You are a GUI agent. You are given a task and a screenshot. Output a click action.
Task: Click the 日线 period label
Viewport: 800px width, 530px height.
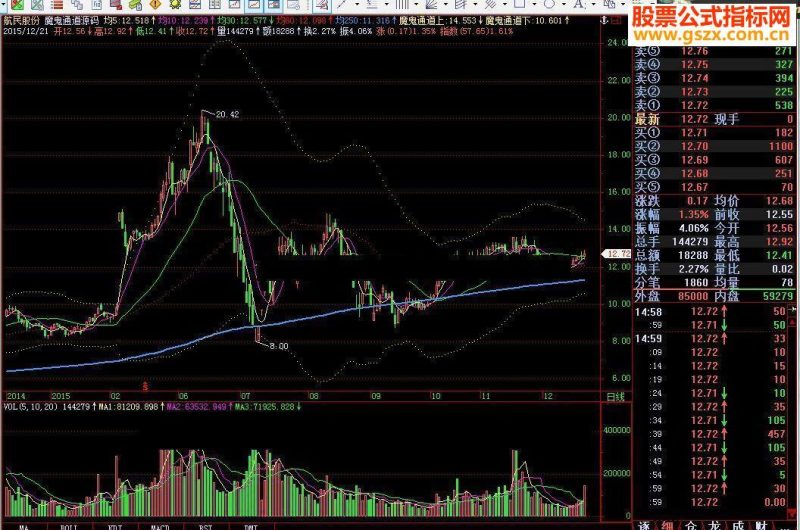pos(616,396)
